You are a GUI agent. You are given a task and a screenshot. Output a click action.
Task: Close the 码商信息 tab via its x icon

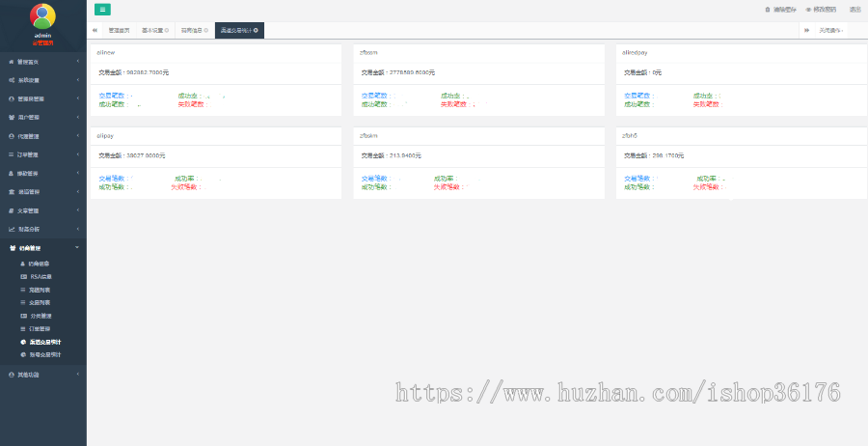point(206,31)
